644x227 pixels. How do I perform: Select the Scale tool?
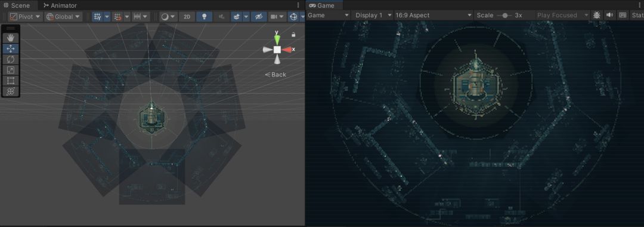click(11, 70)
